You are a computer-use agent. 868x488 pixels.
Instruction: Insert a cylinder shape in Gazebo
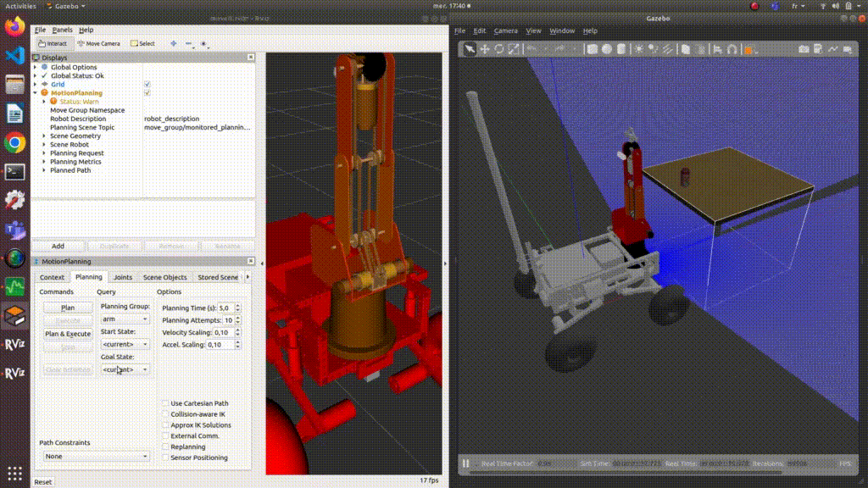coord(621,49)
